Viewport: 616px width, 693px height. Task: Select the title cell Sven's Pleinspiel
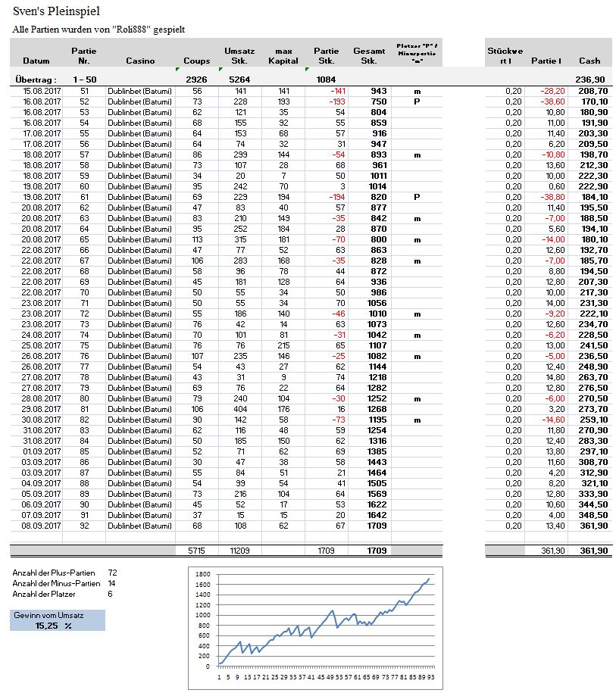tap(56, 12)
